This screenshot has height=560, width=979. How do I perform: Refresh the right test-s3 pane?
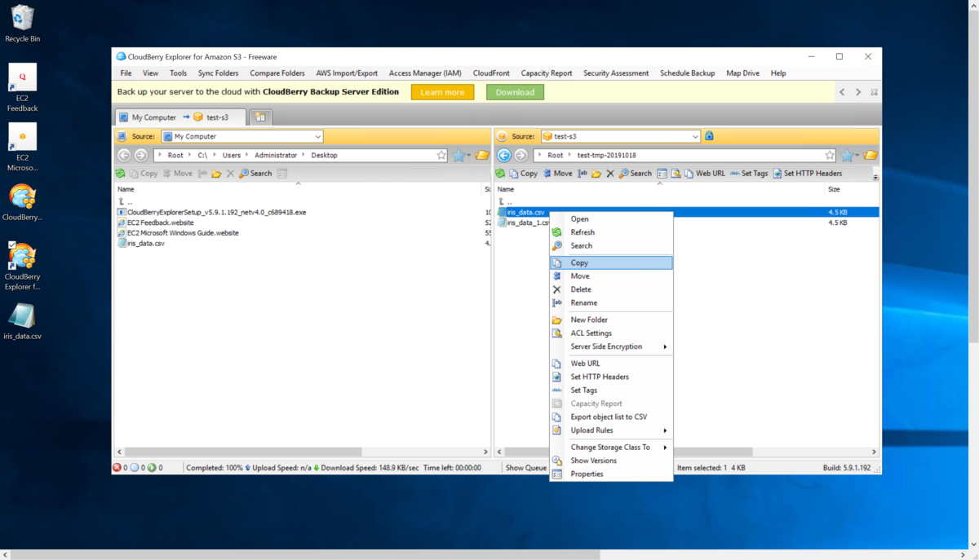500,174
